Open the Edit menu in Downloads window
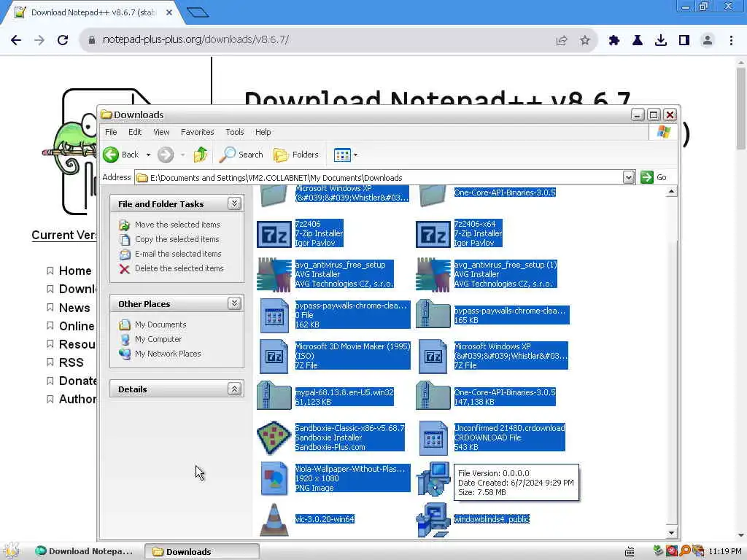Viewport: 747px width, 560px height. (135, 132)
